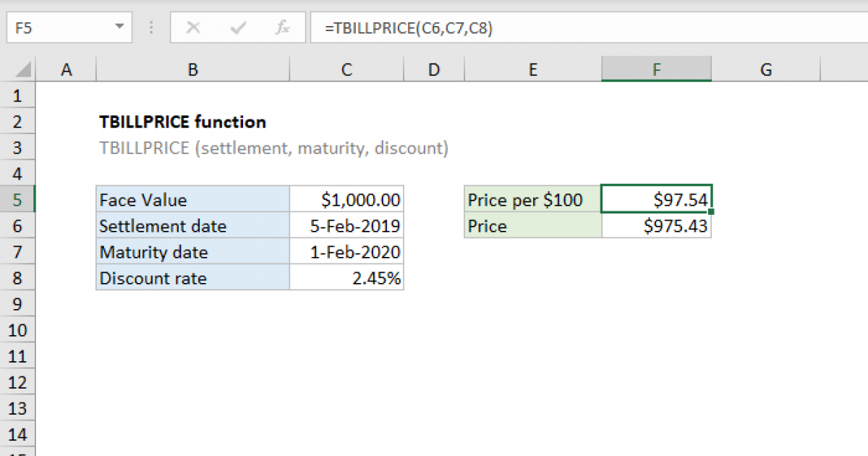Select column B header
The width and height of the screenshot is (868, 456).
tap(192, 69)
